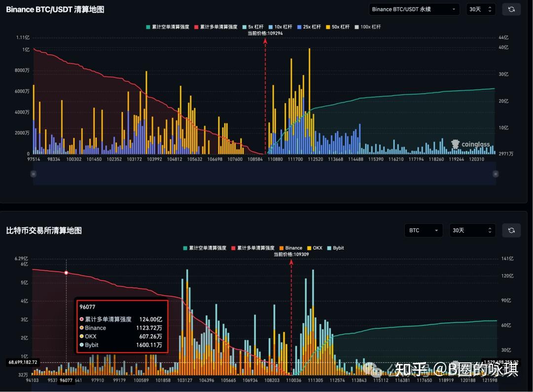This screenshot has width=533, height=392.
Task: Click the 当前价格:109294 price marker
Action: click(x=265, y=34)
